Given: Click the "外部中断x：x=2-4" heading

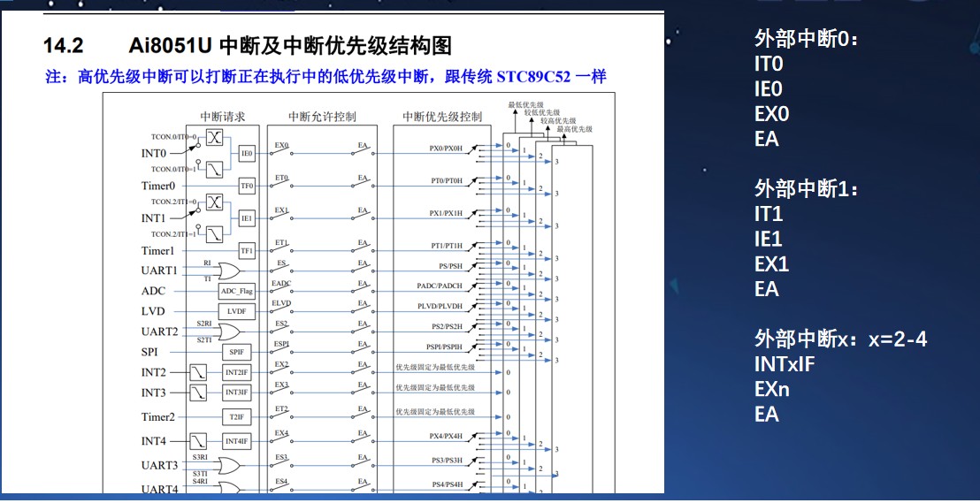Looking at the screenshot, I should 840,339.
